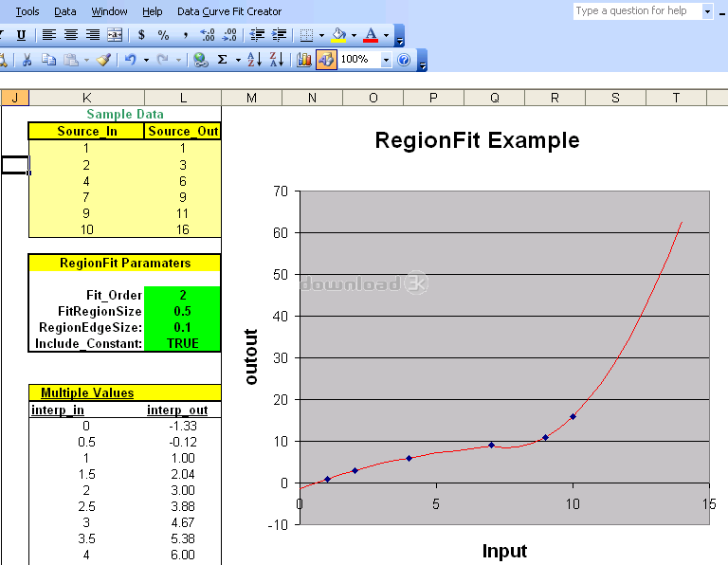
Task: Open the zoom percentage dropdown
Action: click(386, 60)
